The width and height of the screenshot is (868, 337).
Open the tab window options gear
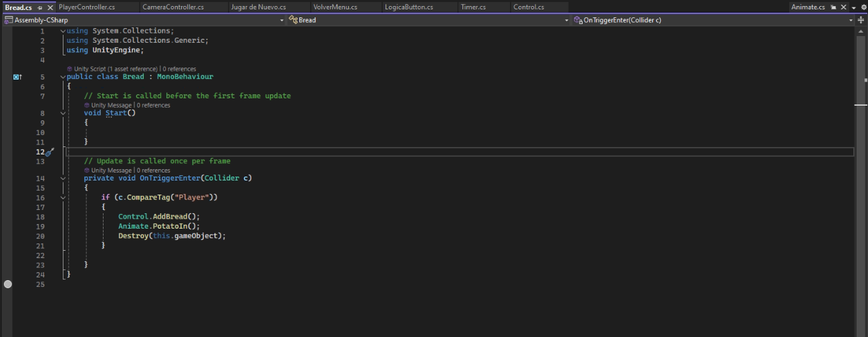(x=863, y=7)
